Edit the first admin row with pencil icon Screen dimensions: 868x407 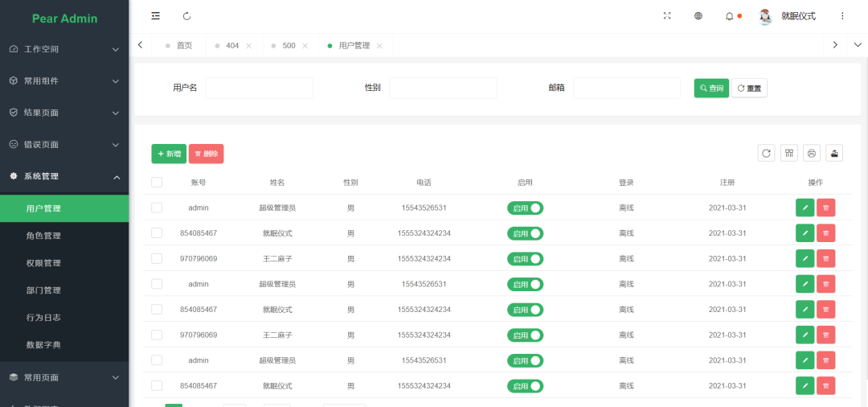(x=805, y=208)
